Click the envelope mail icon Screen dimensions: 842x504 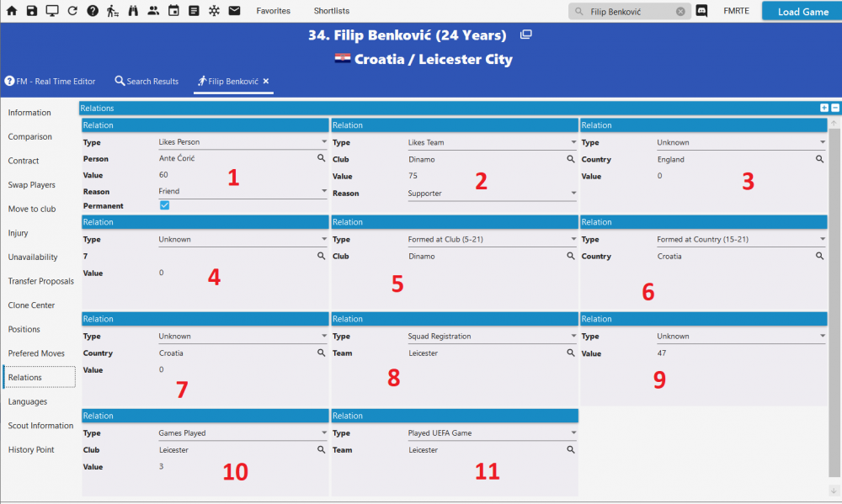pos(235,11)
